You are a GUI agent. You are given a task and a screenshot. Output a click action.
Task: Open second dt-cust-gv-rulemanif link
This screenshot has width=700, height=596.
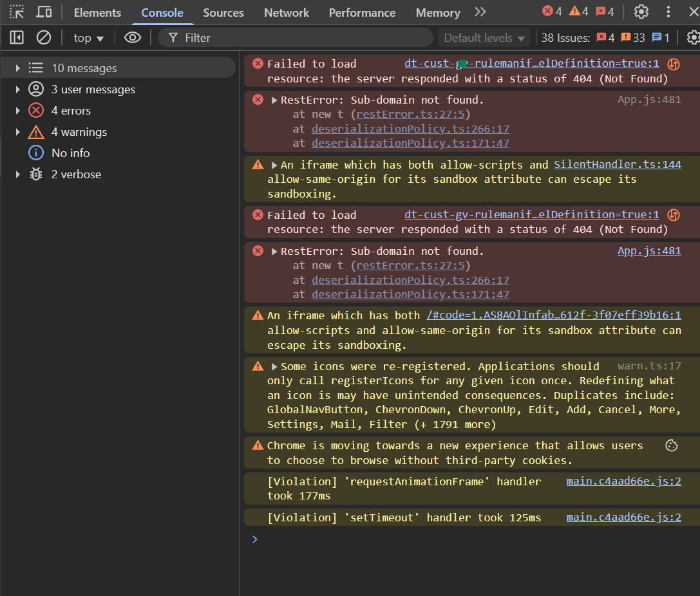(x=531, y=214)
